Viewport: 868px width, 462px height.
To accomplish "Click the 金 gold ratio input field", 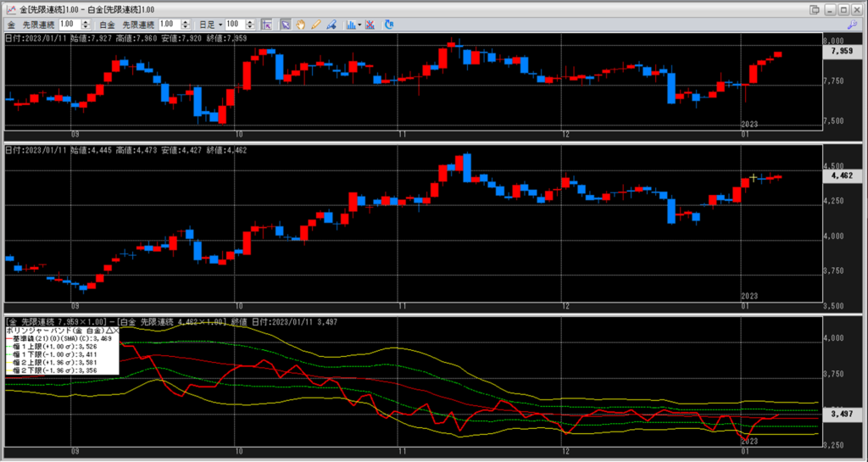I will pyautogui.click(x=71, y=25).
